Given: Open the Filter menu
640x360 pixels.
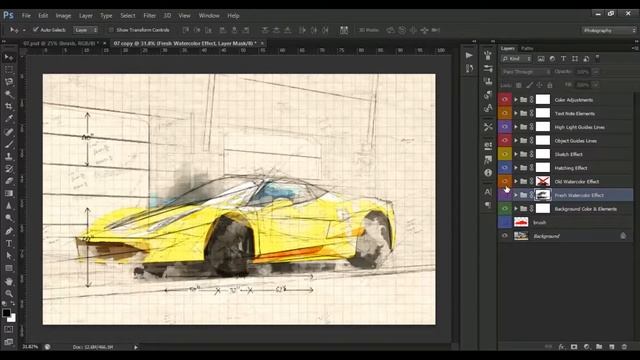Looking at the screenshot, I should tap(149, 16).
